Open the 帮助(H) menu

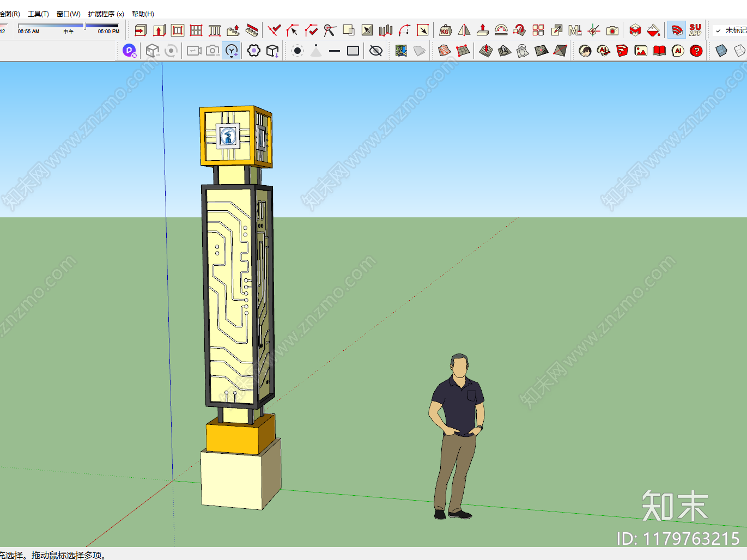143,14
